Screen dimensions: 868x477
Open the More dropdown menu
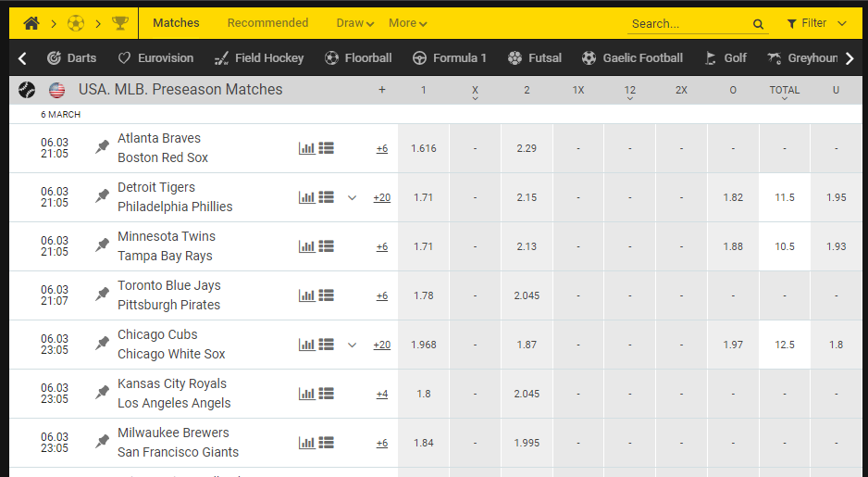pos(407,23)
